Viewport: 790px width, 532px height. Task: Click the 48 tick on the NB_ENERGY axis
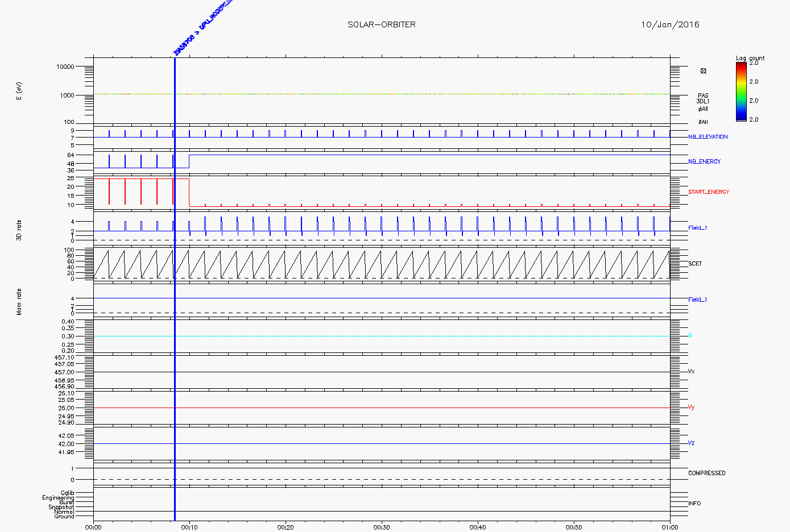point(71,164)
